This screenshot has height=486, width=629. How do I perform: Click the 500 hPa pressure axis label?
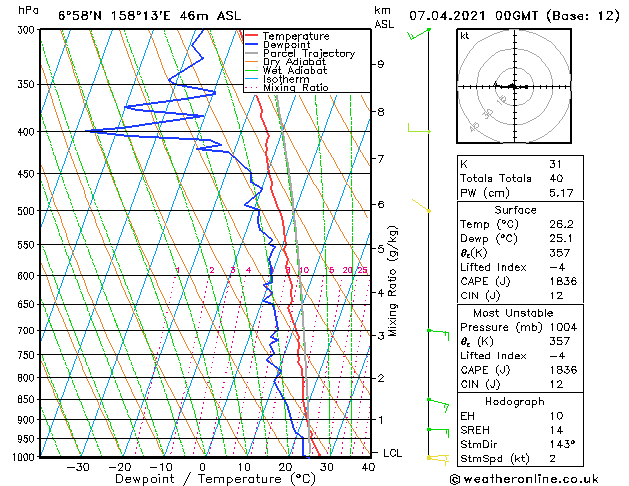tap(28, 211)
